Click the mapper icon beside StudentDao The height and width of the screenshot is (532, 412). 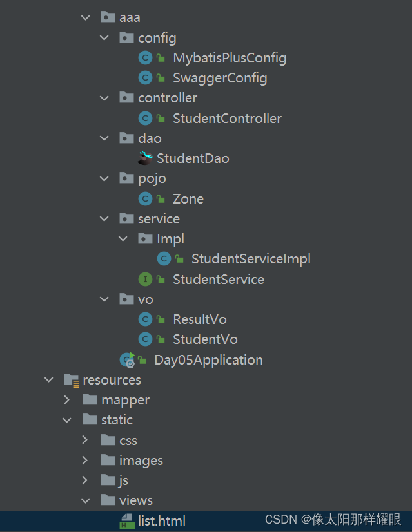(146, 158)
